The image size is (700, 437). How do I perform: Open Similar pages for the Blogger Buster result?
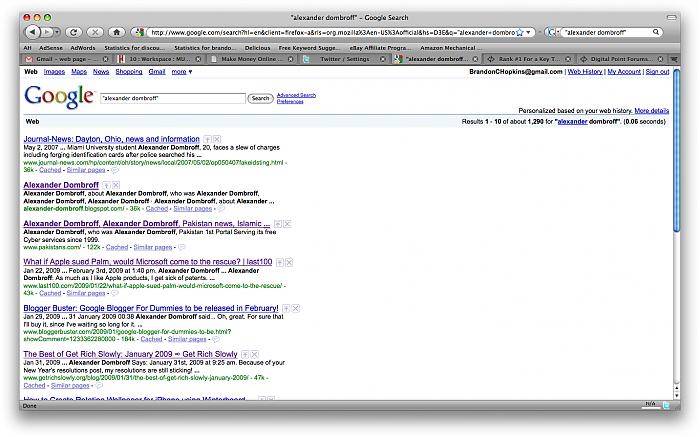(187, 339)
